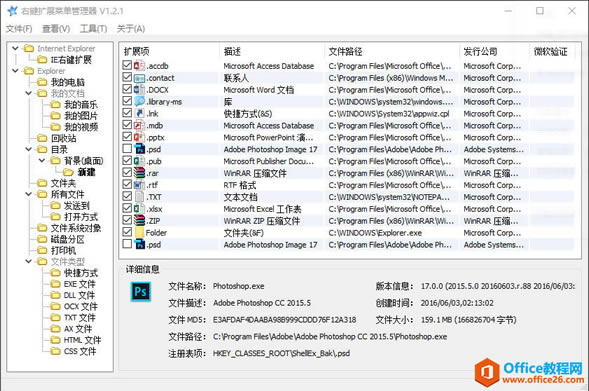Sort by the 微软验证 column header
The width and height of the screenshot is (589, 391).
tap(552, 51)
